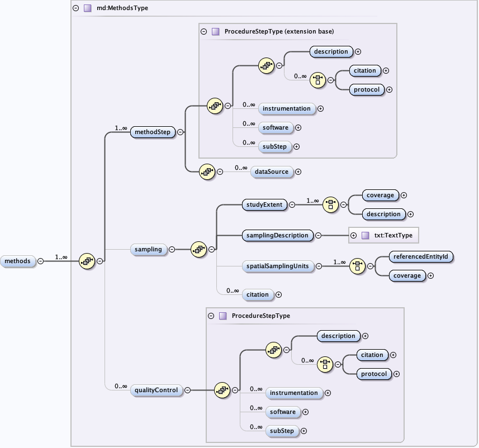
Task: Click the txt:TextType type icon
Action: [x=366, y=235]
